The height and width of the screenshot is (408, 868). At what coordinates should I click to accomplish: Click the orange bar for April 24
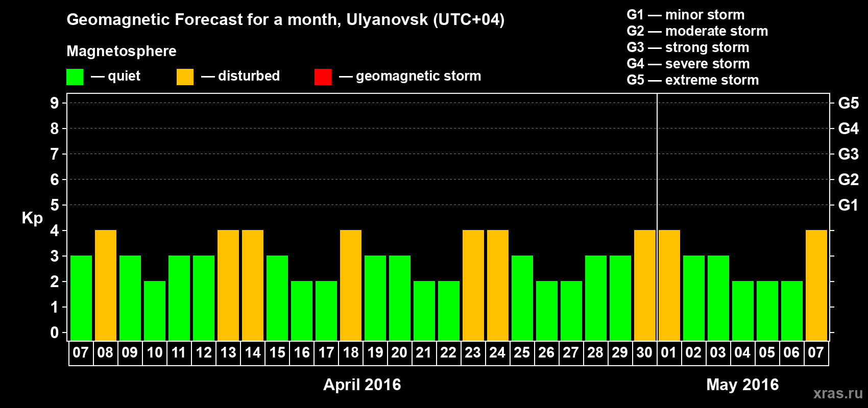click(498, 286)
